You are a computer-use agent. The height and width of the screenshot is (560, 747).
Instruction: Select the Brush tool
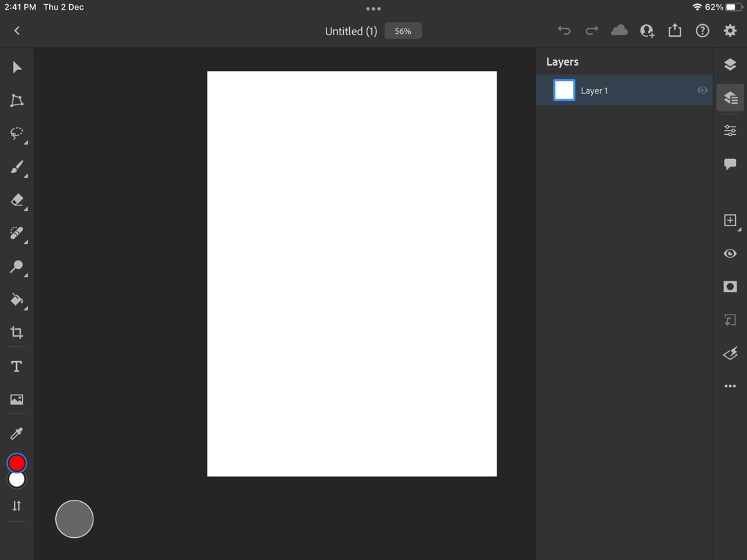pos(17,167)
